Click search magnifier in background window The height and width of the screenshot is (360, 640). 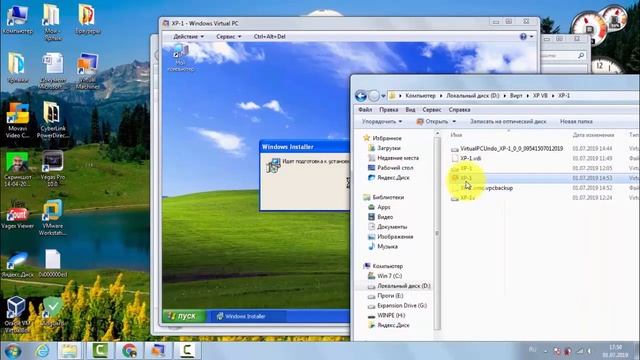581,55
